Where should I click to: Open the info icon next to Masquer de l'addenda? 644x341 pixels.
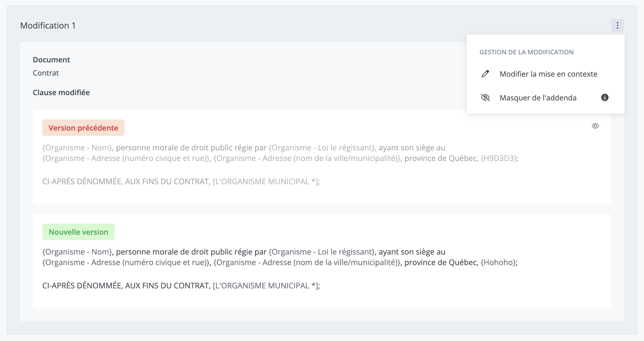click(605, 98)
